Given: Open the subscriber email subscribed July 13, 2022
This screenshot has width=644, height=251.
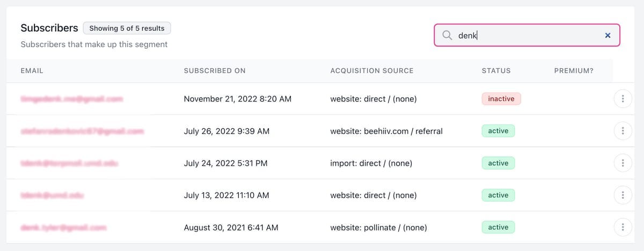Looking at the screenshot, I should click(52, 195).
